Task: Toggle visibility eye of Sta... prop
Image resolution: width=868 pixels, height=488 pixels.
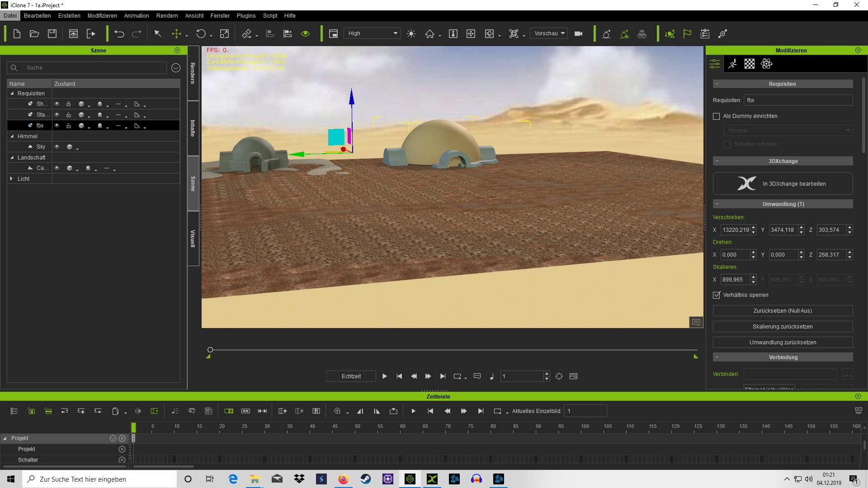Action: coord(57,115)
